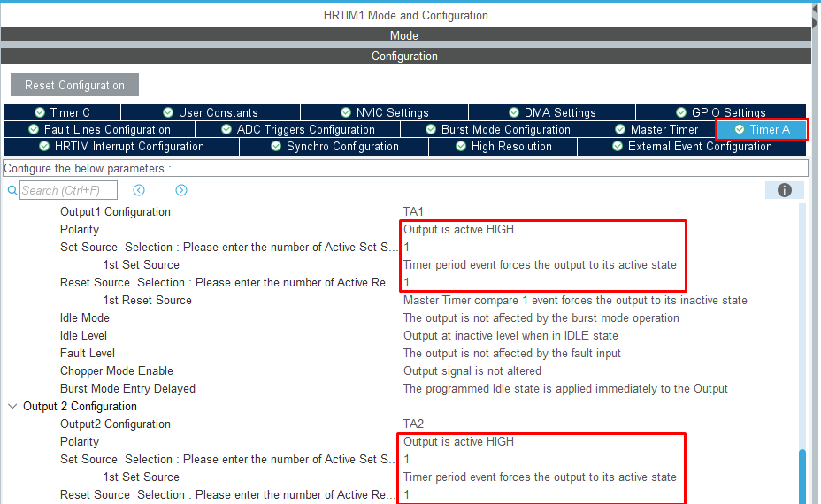Open NVIC Settings tab
This screenshot has height=504, width=821.
[384, 112]
